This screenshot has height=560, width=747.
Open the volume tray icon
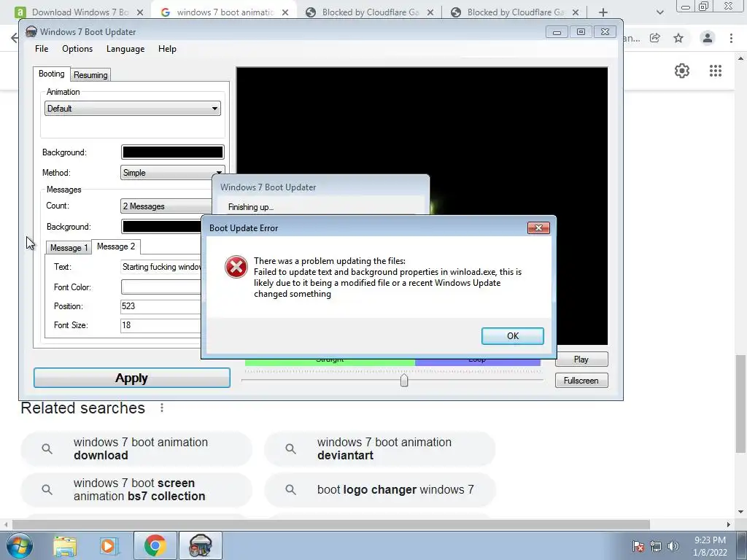673,546
